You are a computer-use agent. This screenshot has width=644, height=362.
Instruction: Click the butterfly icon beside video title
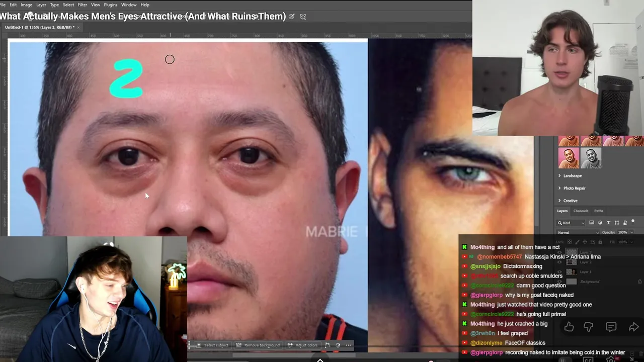pyautogui.click(x=303, y=17)
